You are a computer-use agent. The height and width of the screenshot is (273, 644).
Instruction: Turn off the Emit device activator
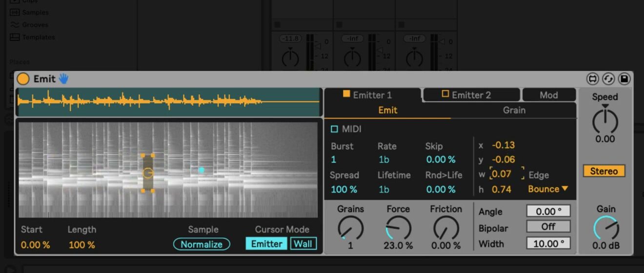(x=23, y=78)
